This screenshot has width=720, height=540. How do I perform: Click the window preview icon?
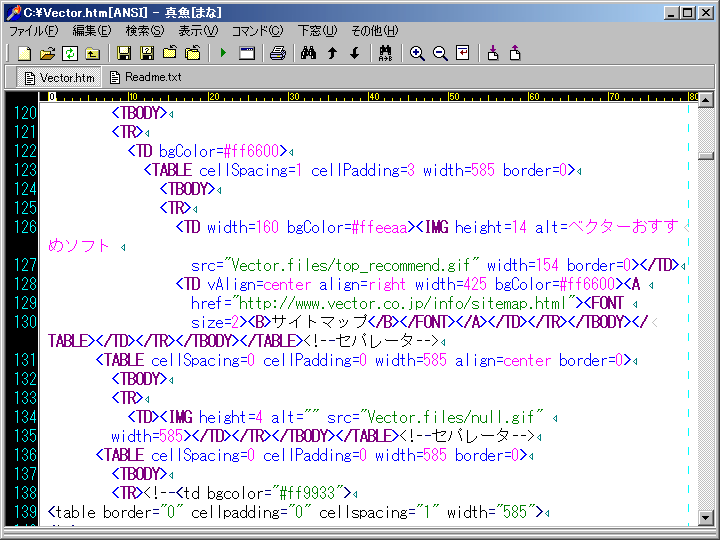pos(247,53)
